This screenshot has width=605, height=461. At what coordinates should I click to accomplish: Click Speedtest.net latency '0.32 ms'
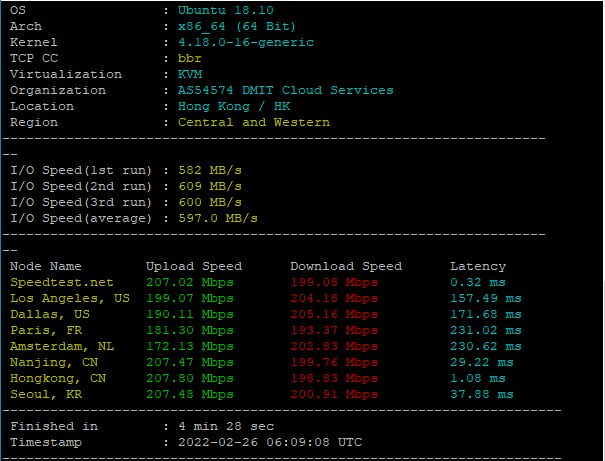(478, 282)
